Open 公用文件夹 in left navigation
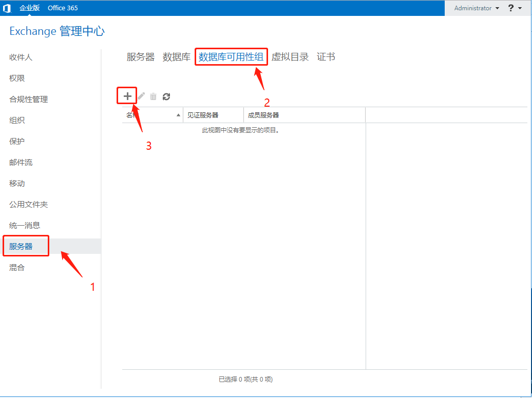This screenshot has height=398, width=532. (x=29, y=205)
